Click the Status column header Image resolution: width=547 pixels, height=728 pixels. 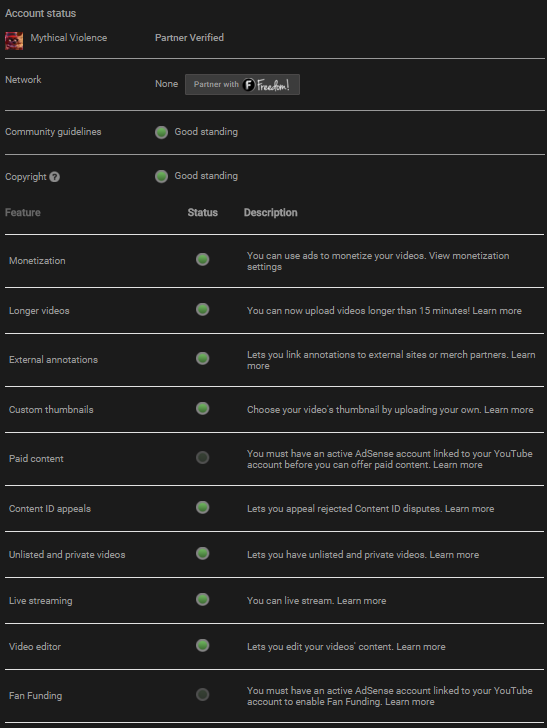202,212
